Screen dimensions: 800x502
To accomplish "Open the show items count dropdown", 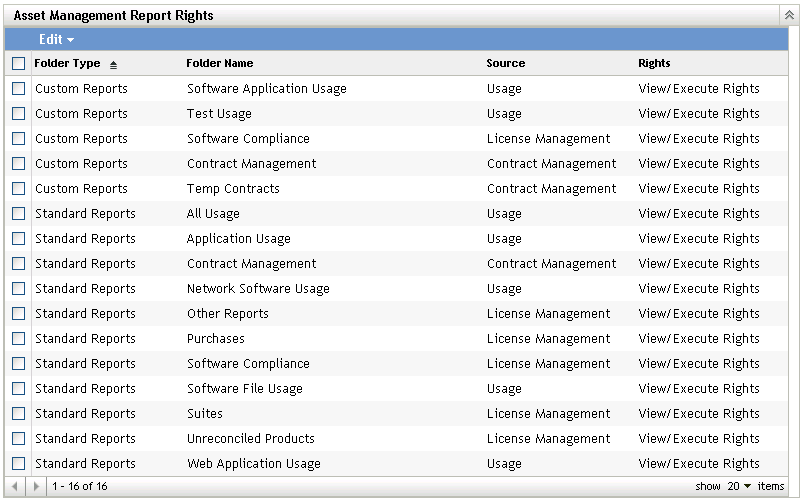I will (x=740, y=486).
